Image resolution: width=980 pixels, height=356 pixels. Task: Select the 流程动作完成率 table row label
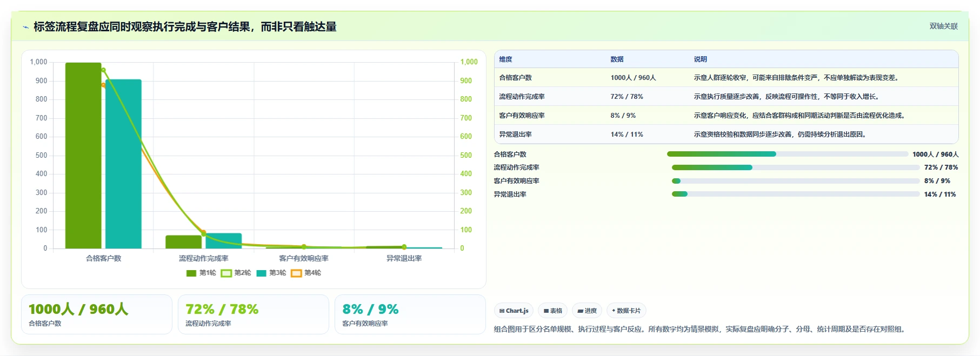coord(522,97)
